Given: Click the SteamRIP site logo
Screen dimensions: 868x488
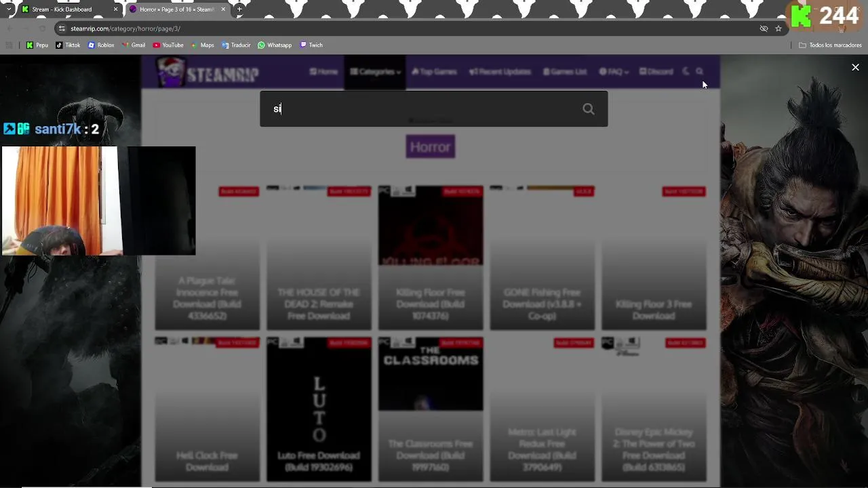Looking at the screenshot, I should click(208, 72).
